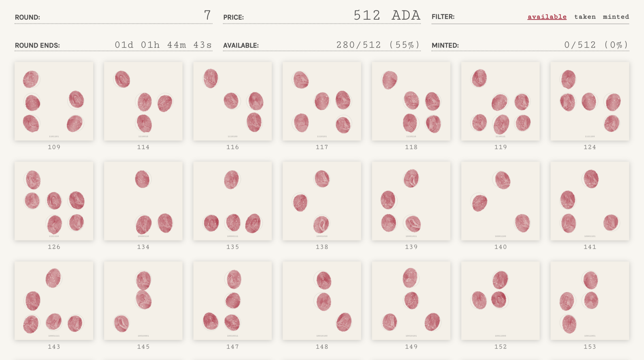Viewport: 644px width, 360px height.
Task: Open fingerprint artwork 114
Action: click(x=143, y=101)
